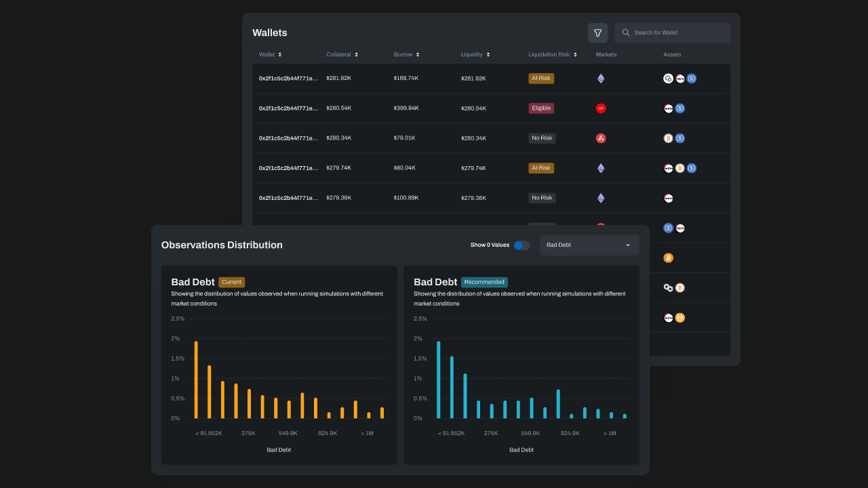Click the tallest orange Bad Debt bar
Viewport: 868px width, 488px height.
click(196, 380)
